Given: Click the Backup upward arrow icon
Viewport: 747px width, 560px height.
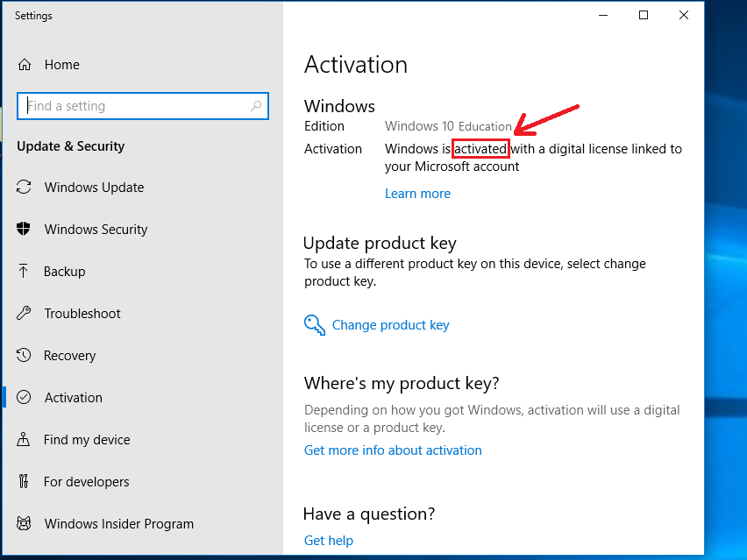Looking at the screenshot, I should tap(24, 271).
